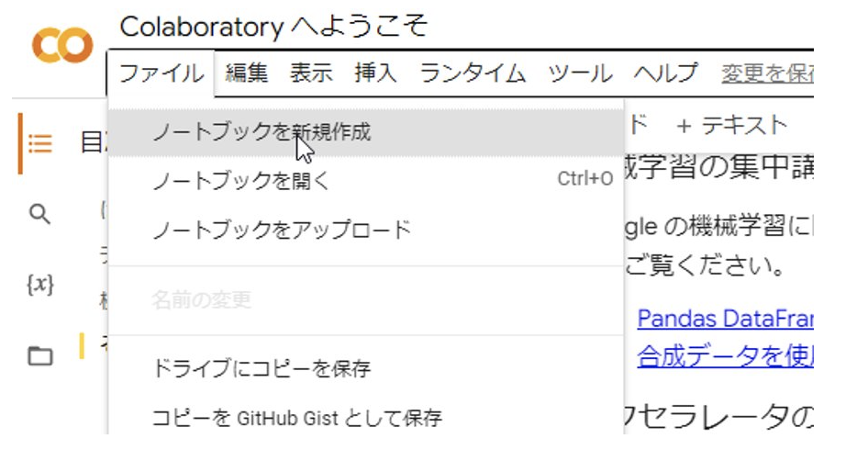868x461 pixels.
Task: Select ノートブックを新規作成 menu entry
Action: point(262,132)
